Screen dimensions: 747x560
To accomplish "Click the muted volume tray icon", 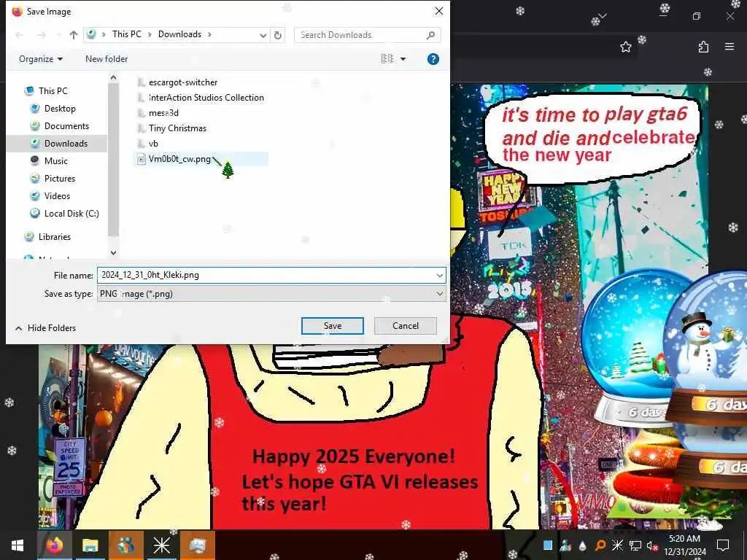I will coord(651,545).
